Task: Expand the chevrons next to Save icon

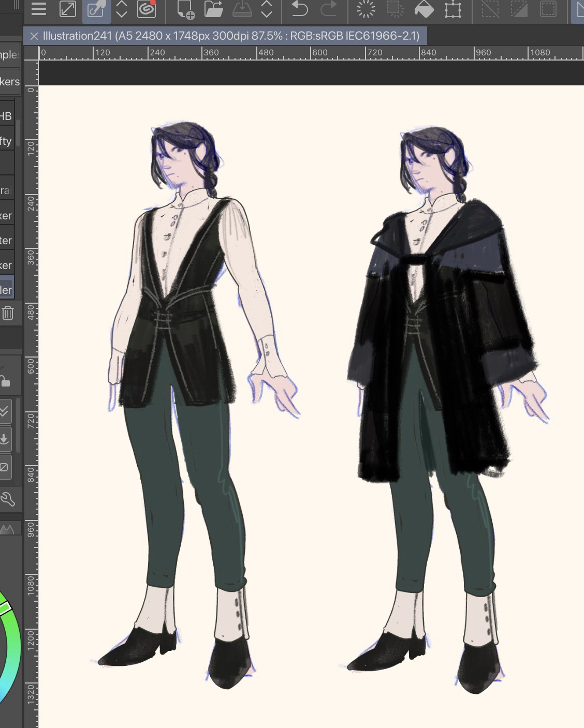Action: 267,9
